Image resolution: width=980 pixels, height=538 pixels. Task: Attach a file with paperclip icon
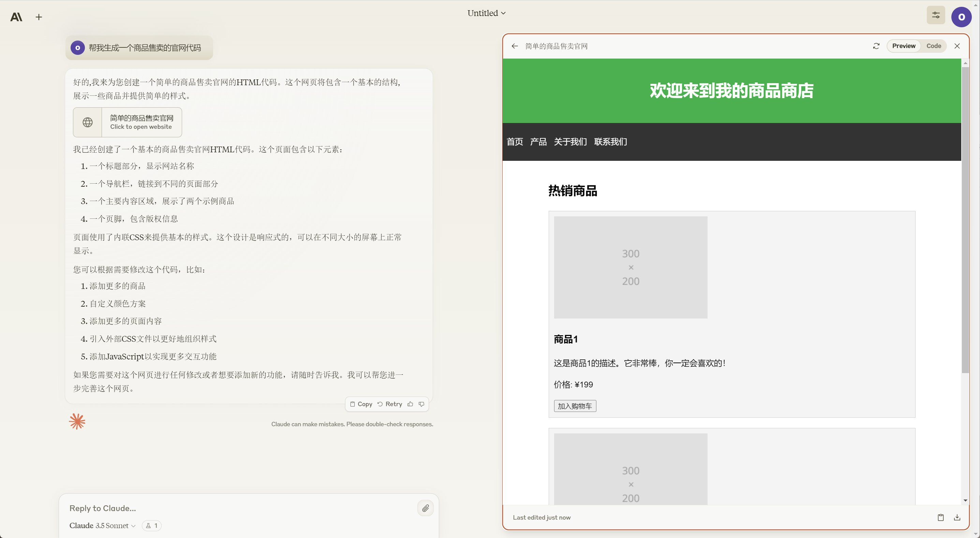(425, 508)
